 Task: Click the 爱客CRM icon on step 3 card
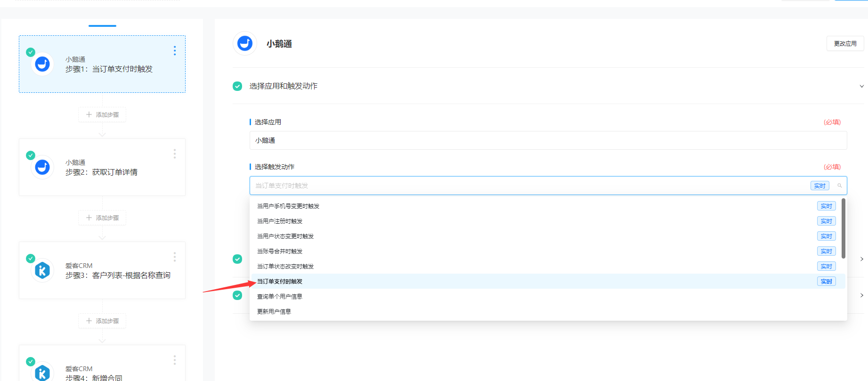point(42,270)
